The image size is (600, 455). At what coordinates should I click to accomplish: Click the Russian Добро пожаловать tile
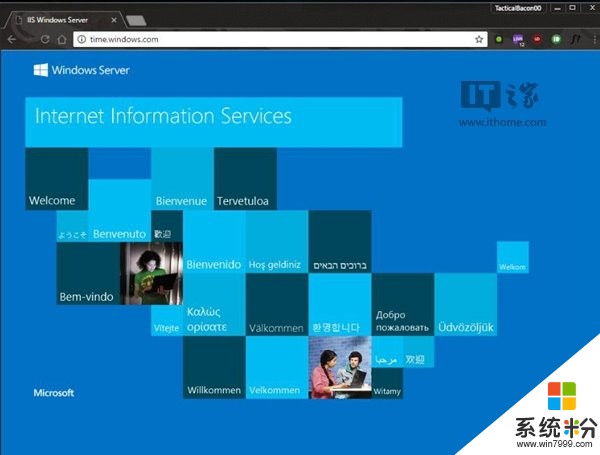point(403,305)
